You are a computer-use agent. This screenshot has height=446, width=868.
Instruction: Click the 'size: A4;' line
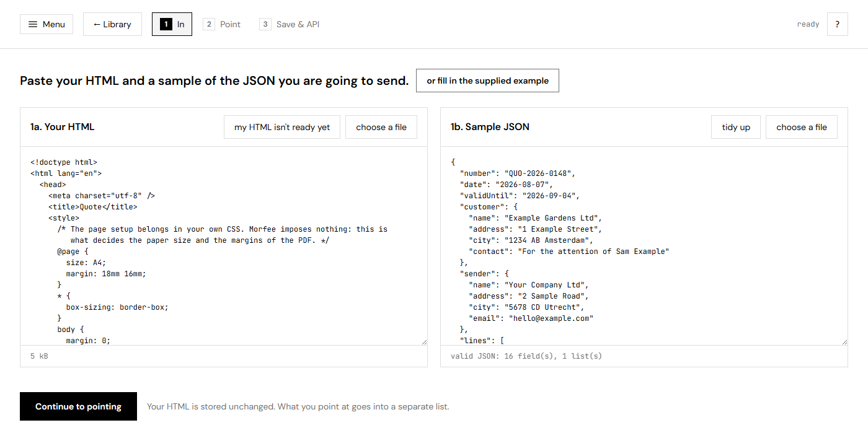pyautogui.click(x=86, y=263)
